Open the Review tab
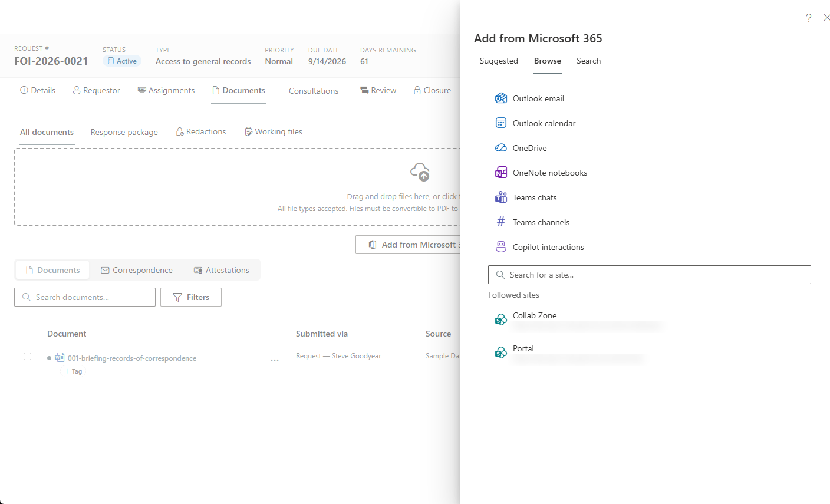The width and height of the screenshot is (830, 504). [378, 90]
